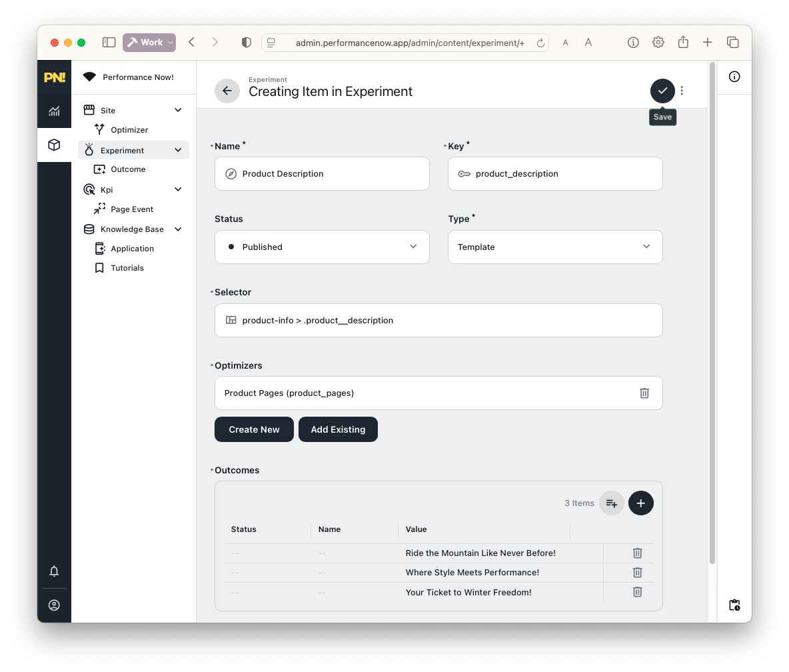Viewport: 789px width, 672px height.
Task: Sort by outcomes Name column header
Action: (329, 529)
